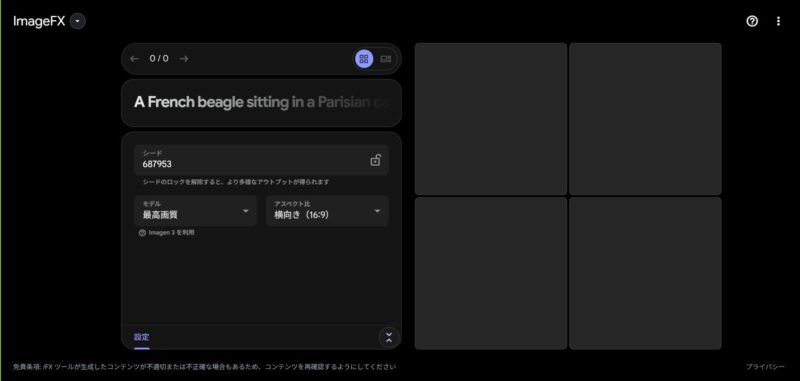Open the モデル 最高画質 dropdown
Viewport: 800px width, 381px height.
[195, 211]
